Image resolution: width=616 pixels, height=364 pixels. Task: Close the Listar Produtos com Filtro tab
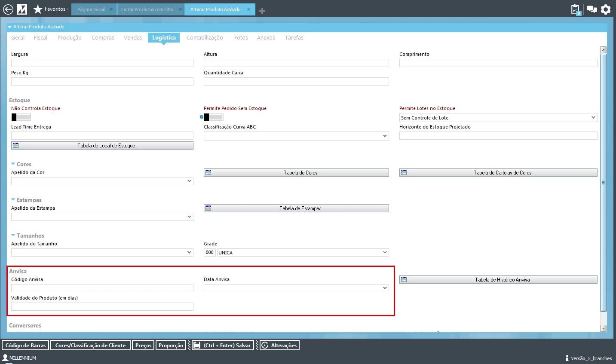[181, 9]
